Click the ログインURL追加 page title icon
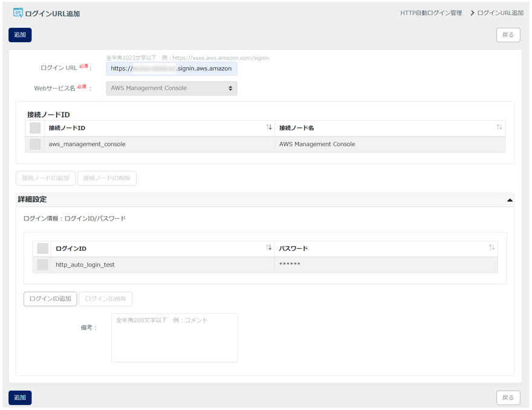Viewport: 532px width, 410px height. click(18, 13)
